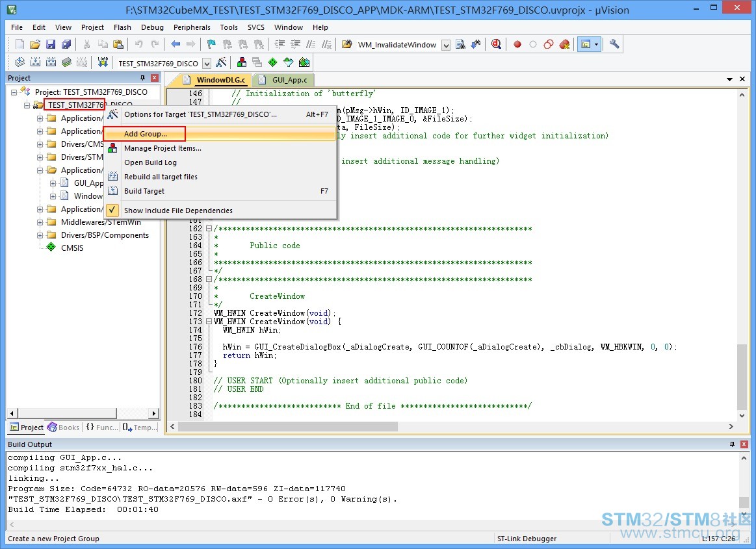Open the Peripherals menu

click(192, 27)
